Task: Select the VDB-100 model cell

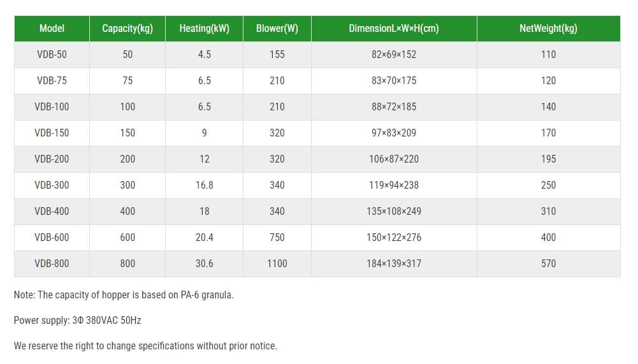Action: 52,106
